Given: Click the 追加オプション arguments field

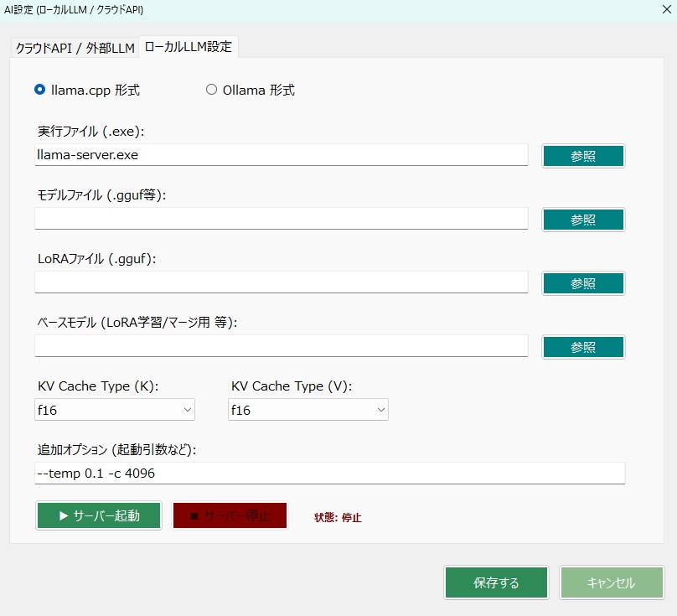Looking at the screenshot, I should tap(330, 473).
